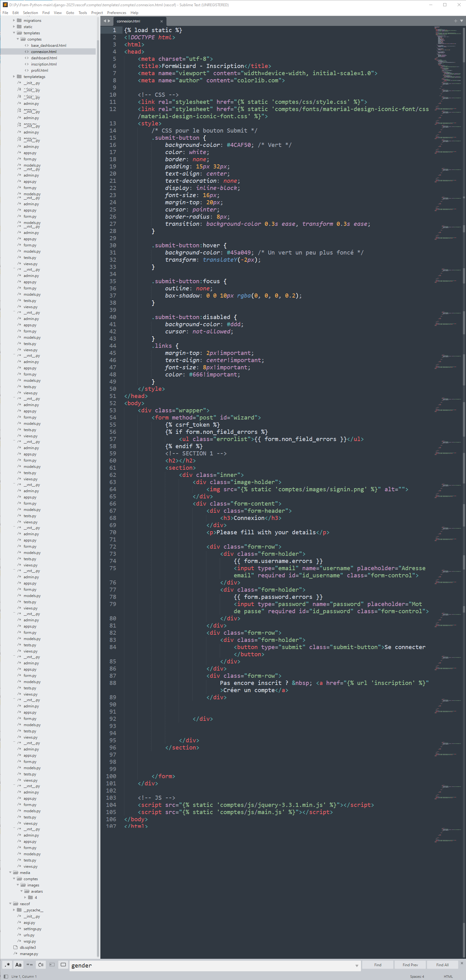466x980 pixels.
Task: Click the manage.py file type icon
Action: pyautogui.click(x=16, y=954)
